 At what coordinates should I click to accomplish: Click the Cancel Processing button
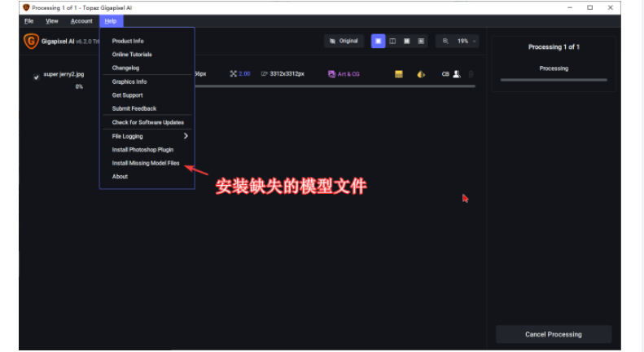(554, 334)
